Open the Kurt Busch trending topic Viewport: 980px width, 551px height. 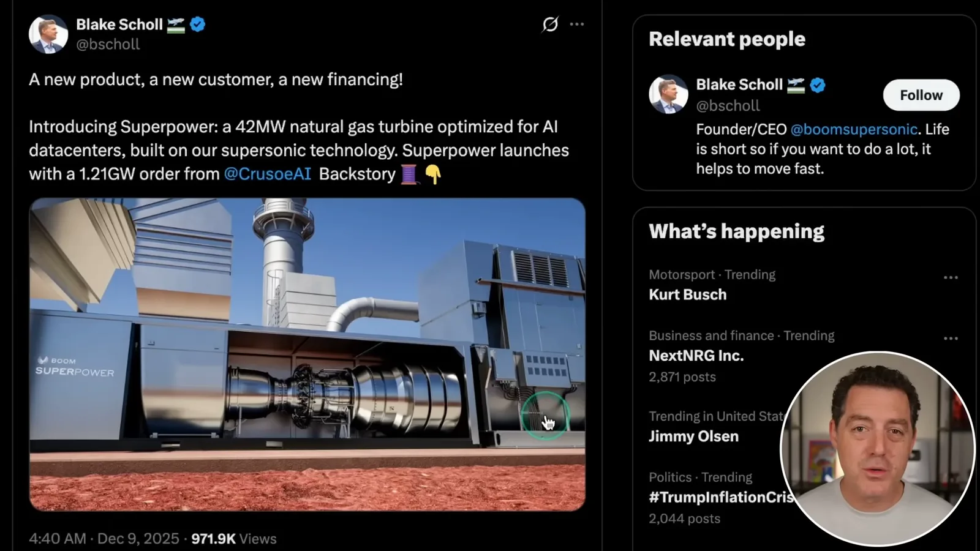point(688,294)
